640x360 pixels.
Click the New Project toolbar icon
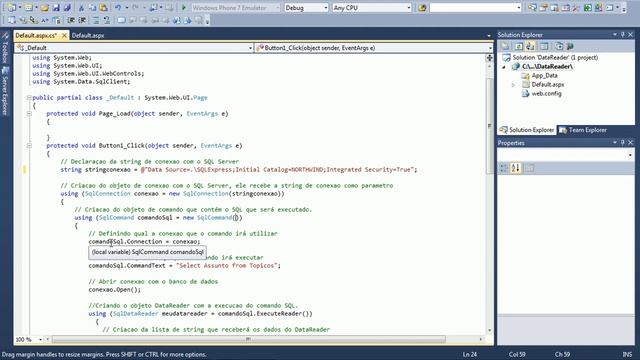click(11, 8)
